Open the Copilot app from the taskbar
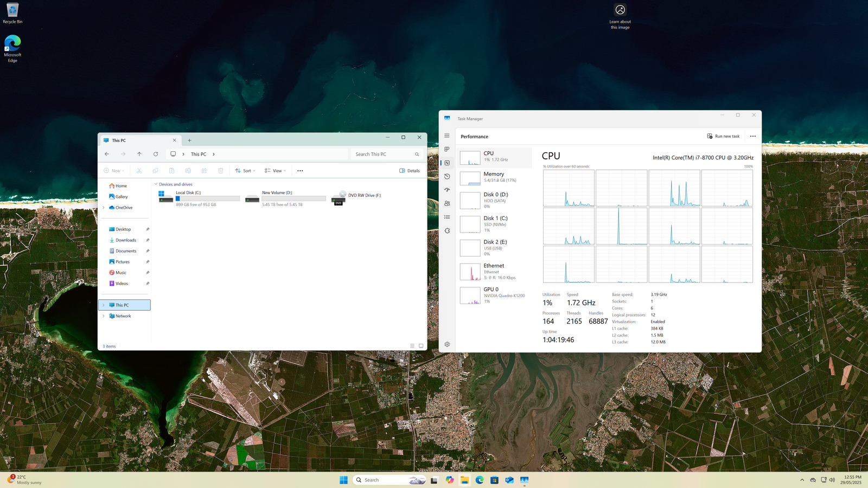The width and height of the screenshot is (868, 488). click(x=450, y=480)
